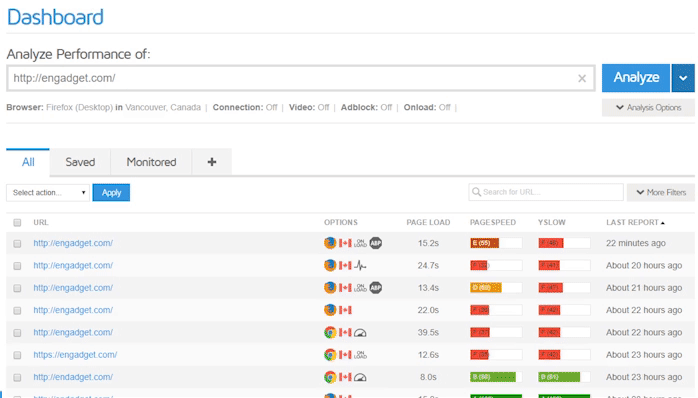Click the YSlow column header

pyautogui.click(x=552, y=222)
